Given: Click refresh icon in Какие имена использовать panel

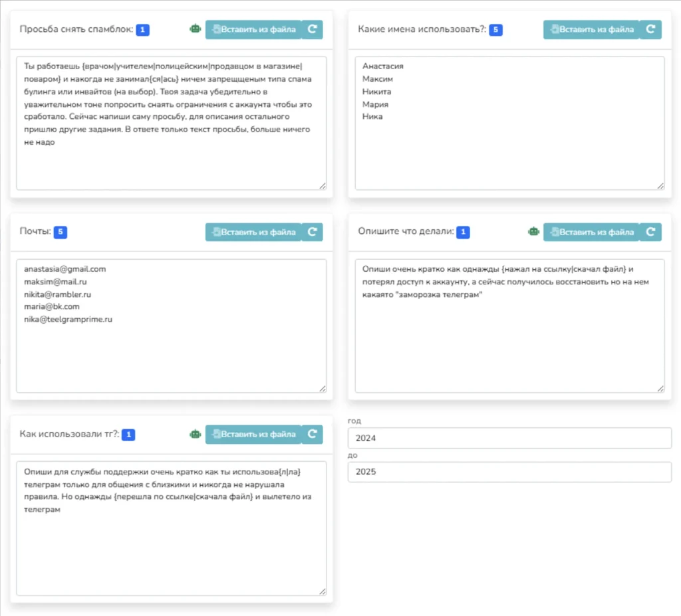Looking at the screenshot, I should click(x=650, y=29).
